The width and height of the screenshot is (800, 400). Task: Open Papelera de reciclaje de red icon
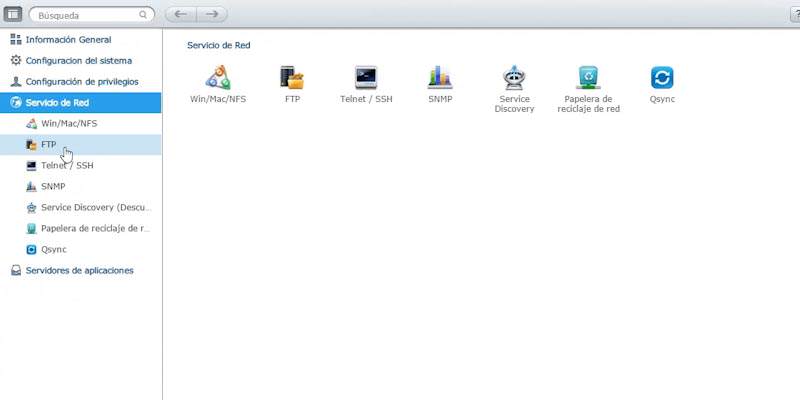[x=588, y=78]
